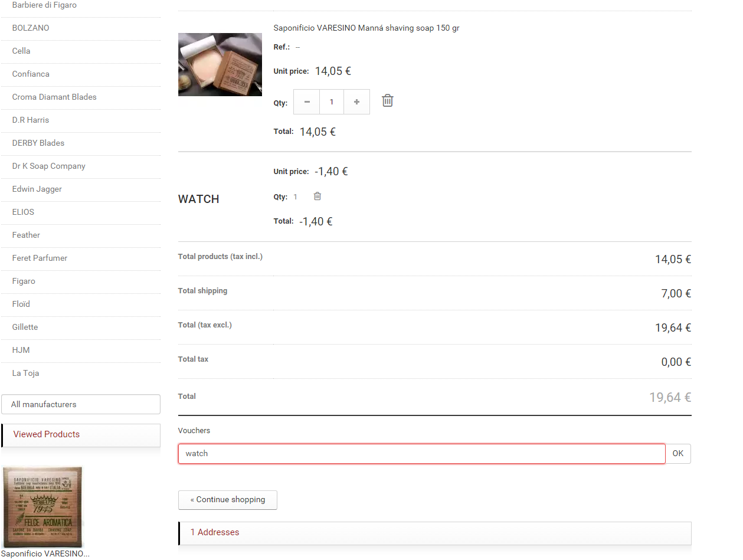
Task: Open the D.R Harris manufacturer
Action: coord(31,120)
